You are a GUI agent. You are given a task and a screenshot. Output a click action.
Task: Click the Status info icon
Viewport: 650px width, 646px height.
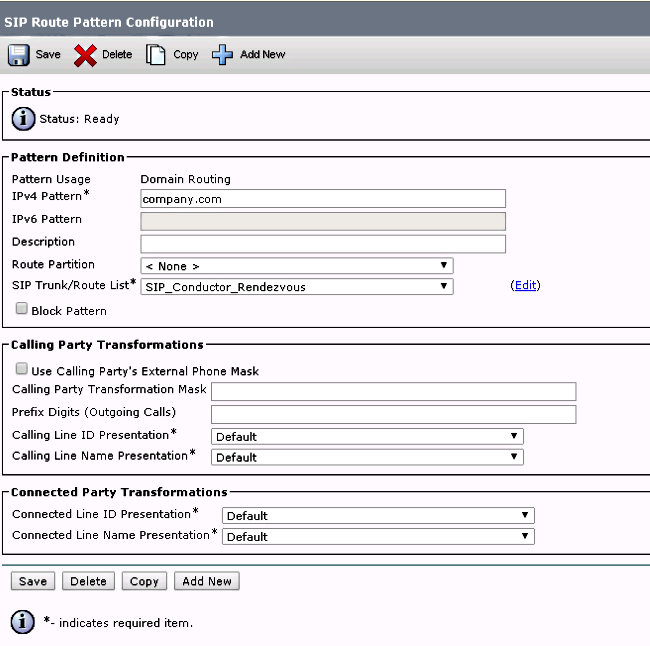coord(23,119)
